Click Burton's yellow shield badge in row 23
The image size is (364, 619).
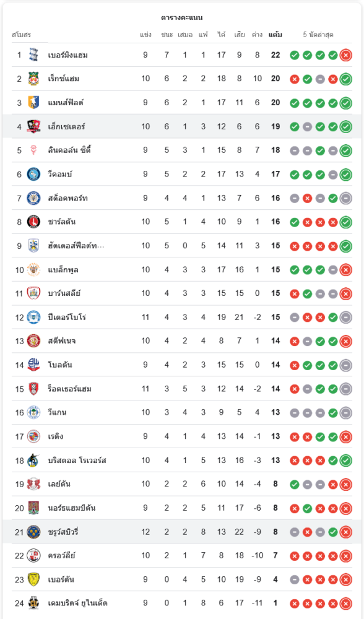point(33,579)
